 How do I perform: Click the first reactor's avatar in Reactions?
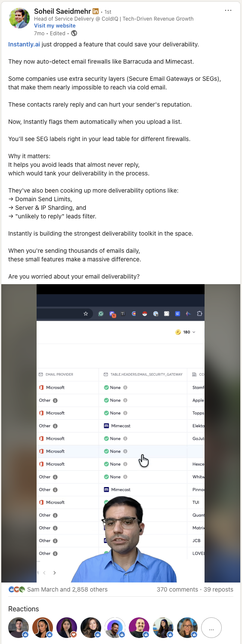pos(19,628)
